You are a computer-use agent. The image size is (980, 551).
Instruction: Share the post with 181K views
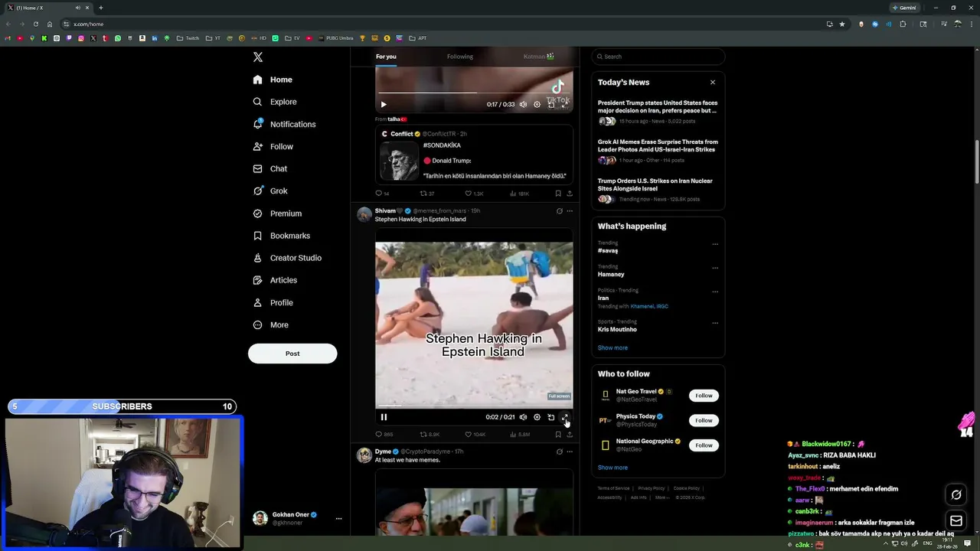(x=569, y=194)
